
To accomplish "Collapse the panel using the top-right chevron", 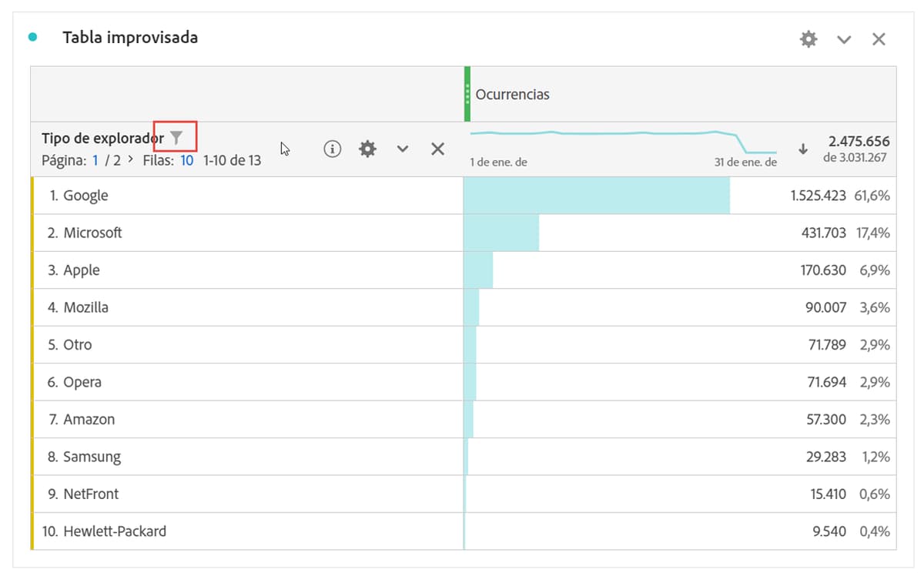I will click(x=844, y=39).
